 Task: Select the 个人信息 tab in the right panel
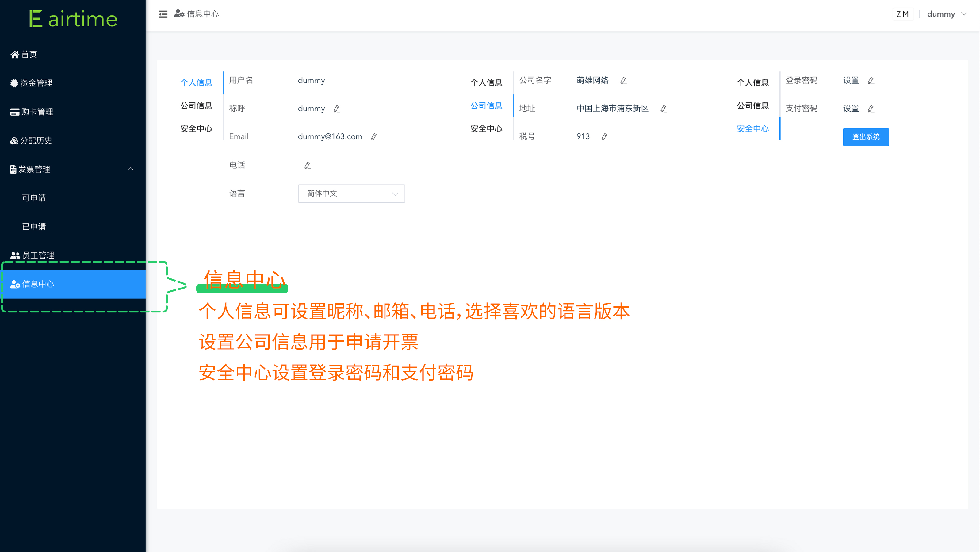point(753,83)
